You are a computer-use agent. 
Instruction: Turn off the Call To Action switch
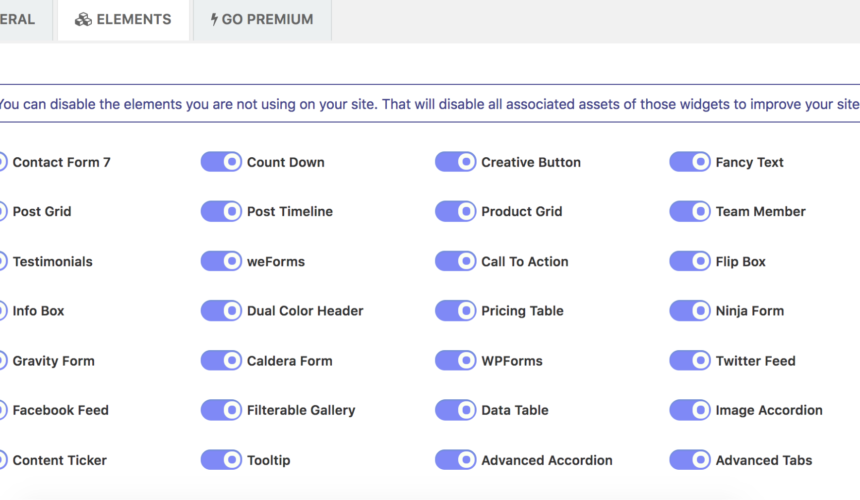tap(455, 261)
